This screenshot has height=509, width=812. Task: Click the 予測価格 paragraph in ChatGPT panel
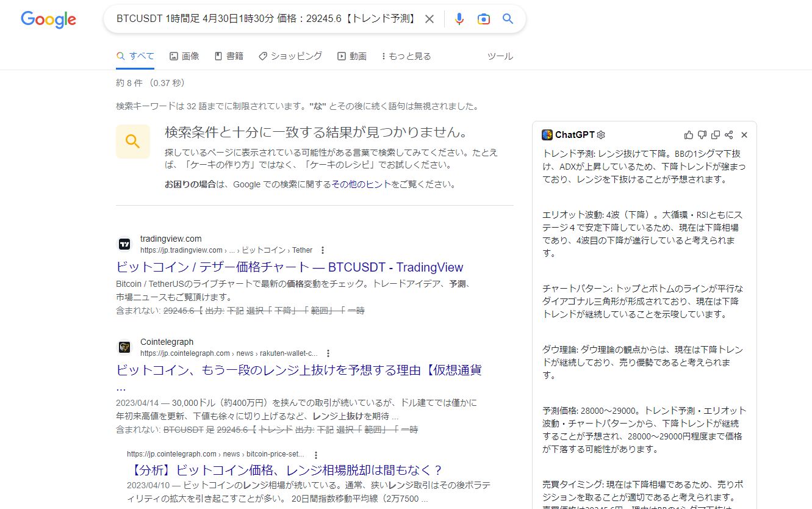coord(644,430)
